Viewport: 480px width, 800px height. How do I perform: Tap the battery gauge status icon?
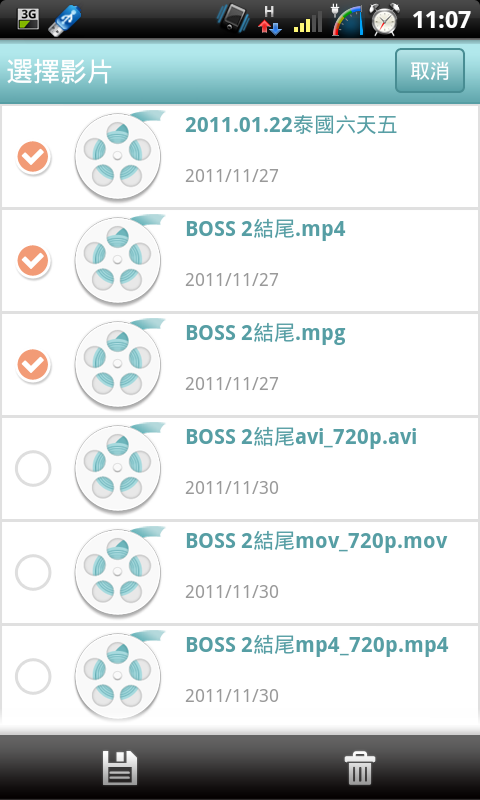pos(347,20)
